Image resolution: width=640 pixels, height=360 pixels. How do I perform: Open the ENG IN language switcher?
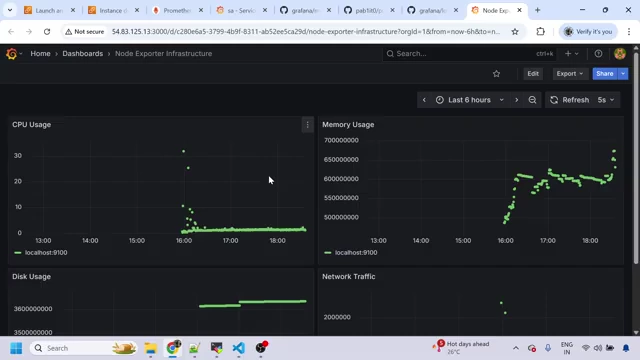tap(567, 348)
